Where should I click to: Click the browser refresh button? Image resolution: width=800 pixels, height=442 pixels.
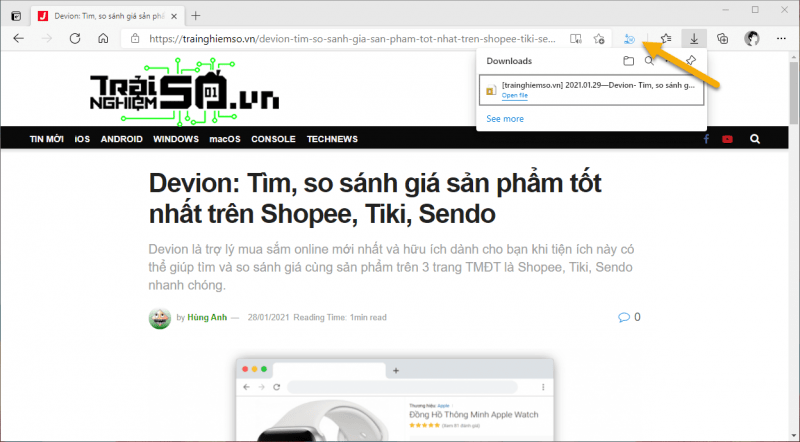click(75, 39)
